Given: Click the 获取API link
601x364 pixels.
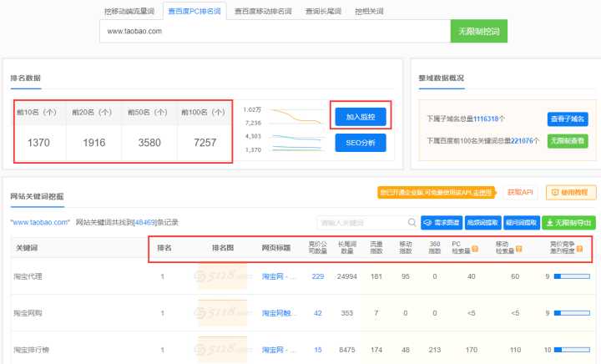Looking at the screenshot, I should [x=520, y=192].
